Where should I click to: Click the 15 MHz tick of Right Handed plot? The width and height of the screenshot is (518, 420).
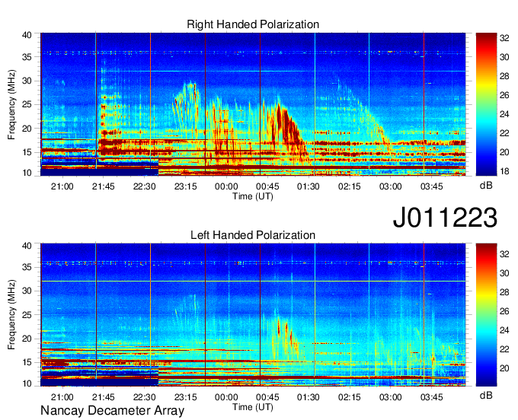(27, 152)
